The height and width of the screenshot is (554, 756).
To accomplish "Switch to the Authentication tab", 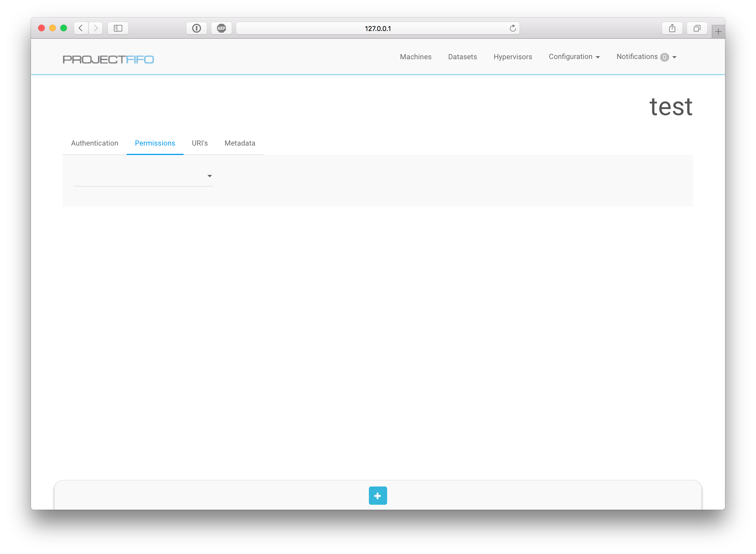I will [x=95, y=143].
